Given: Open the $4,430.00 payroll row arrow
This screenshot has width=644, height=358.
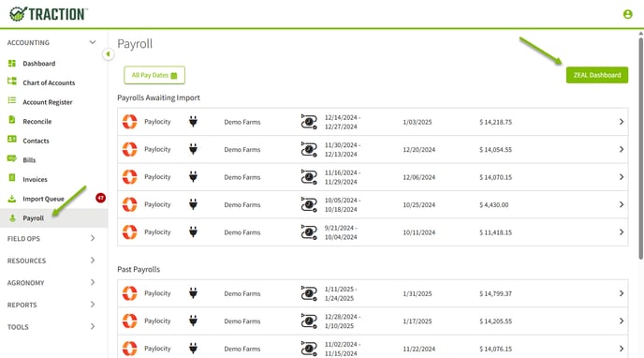Looking at the screenshot, I should 622,204.
